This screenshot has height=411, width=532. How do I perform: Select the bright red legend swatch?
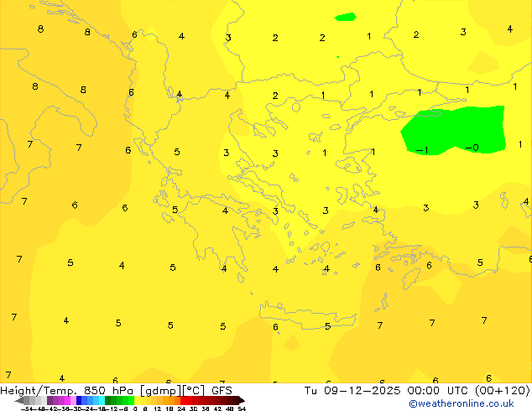183,400
